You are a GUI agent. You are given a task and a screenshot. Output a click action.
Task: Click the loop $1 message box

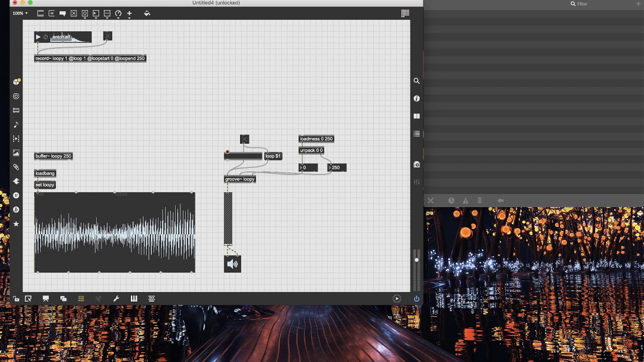point(273,156)
